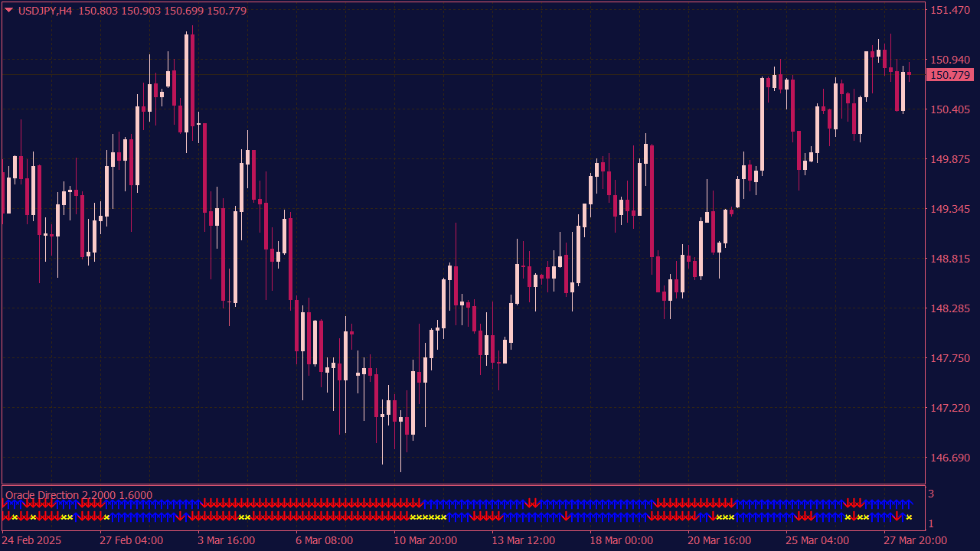Viewport: 980px width, 551px height.
Task: Click price scale value 149.875
Action: click(x=949, y=159)
